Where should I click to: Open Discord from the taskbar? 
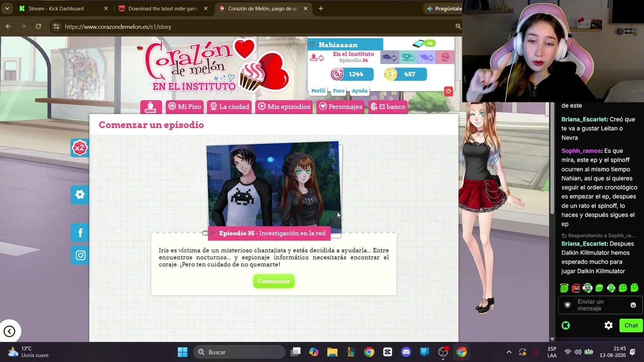point(406,352)
